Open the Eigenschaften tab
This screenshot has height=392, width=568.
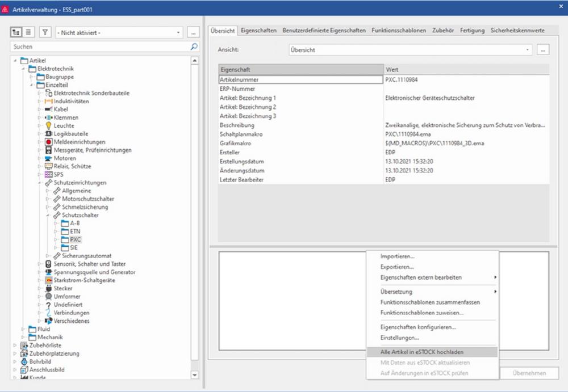pyautogui.click(x=258, y=31)
